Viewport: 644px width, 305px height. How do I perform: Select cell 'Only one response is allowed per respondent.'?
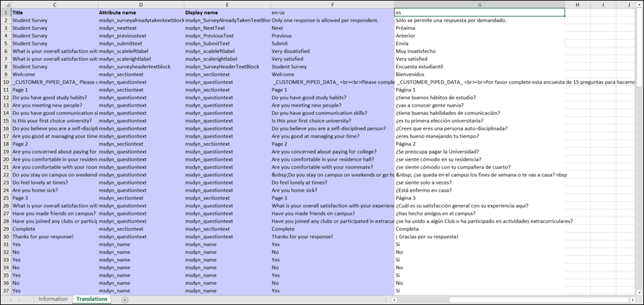(332, 20)
